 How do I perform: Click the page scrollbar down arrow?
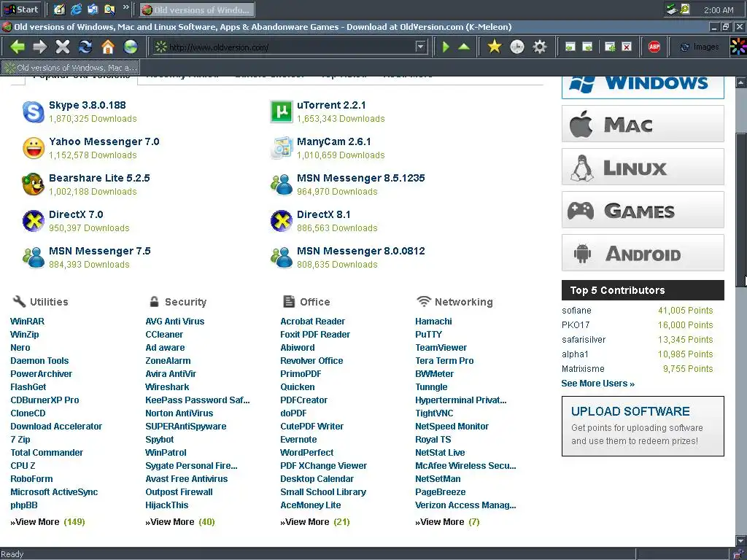741,540
